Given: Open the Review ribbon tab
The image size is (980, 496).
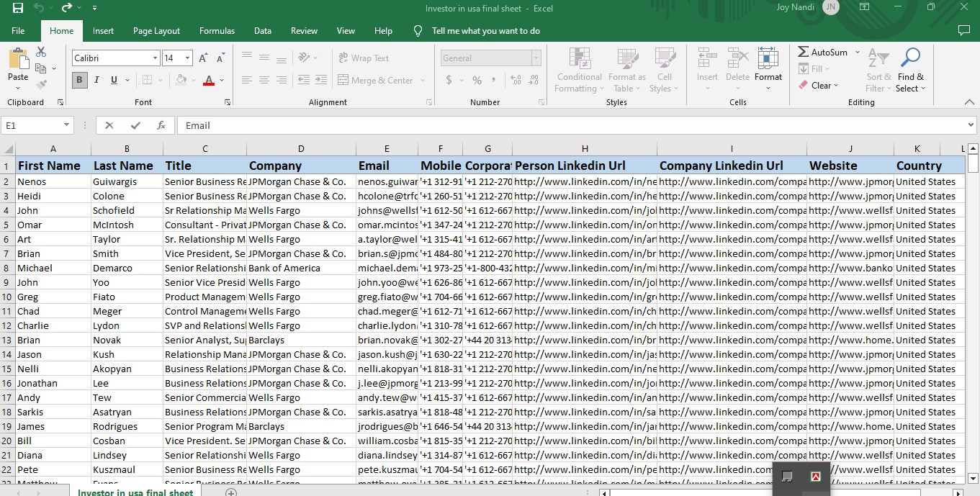Looking at the screenshot, I should click(304, 30).
